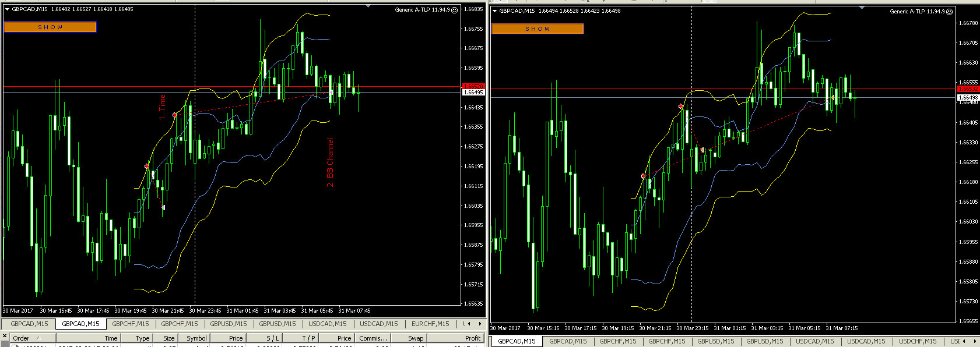Viewport: 980px width, 347px height.
Task: Close the terminal panel with the X icon
Action: [x=4, y=337]
